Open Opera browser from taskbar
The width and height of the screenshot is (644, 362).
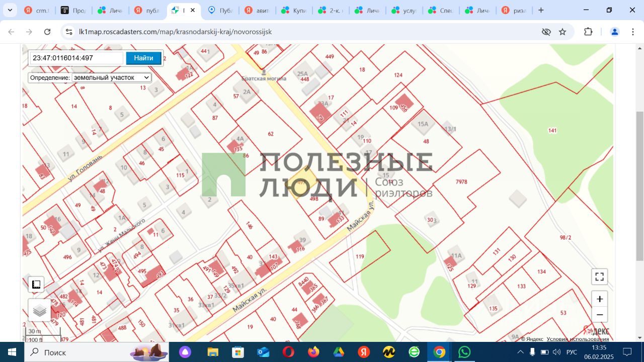tap(288, 352)
